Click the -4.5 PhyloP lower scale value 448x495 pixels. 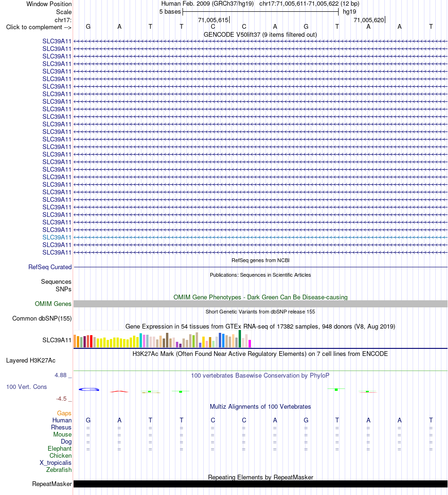click(x=61, y=399)
